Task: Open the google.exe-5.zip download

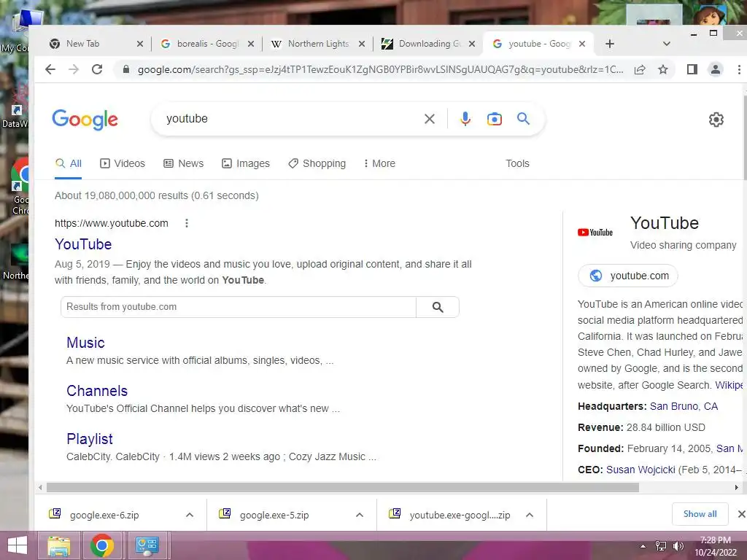Action: click(x=274, y=515)
